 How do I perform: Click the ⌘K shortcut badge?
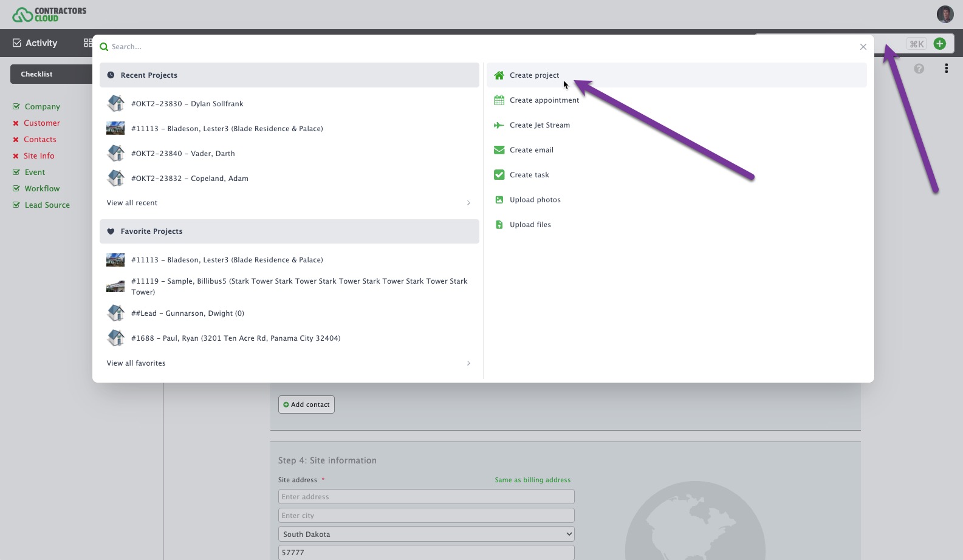point(916,44)
